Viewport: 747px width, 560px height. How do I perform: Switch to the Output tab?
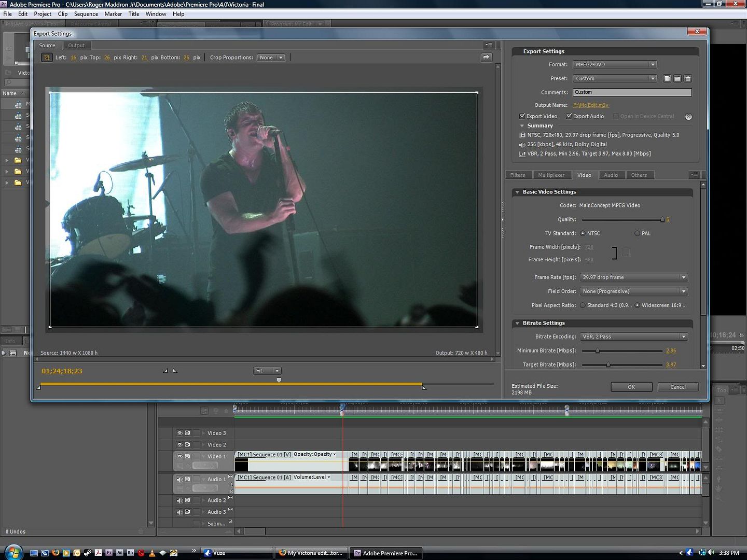76,45
